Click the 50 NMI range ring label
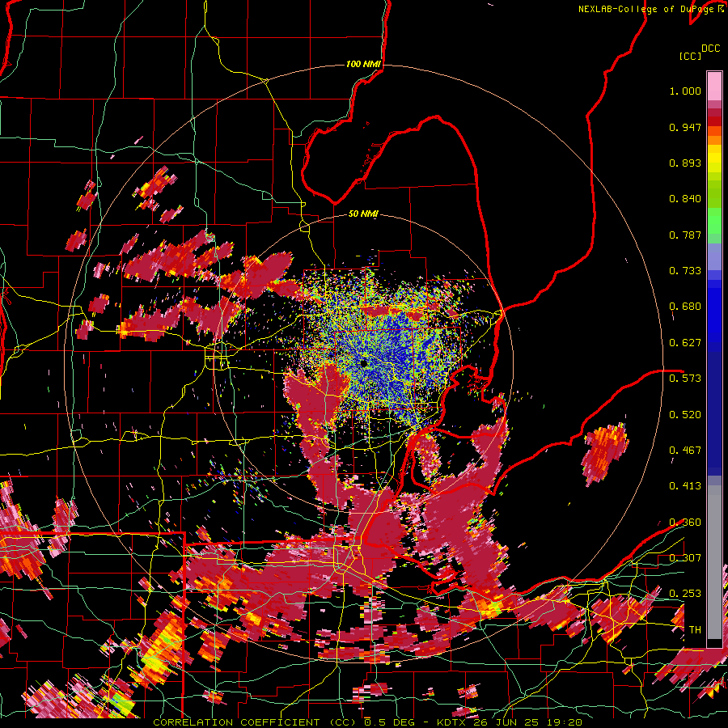The height and width of the screenshot is (728, 728). tap(363, 214)
